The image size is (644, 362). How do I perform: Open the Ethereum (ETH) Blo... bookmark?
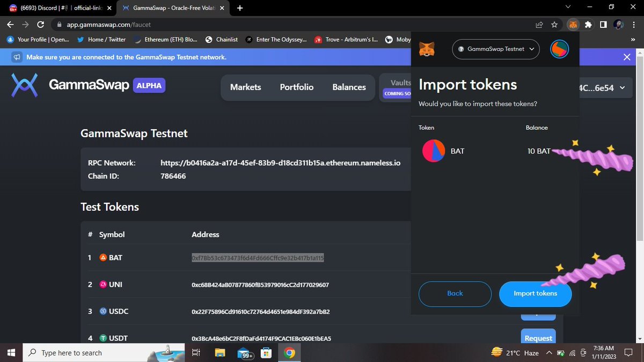pos(166,39)
